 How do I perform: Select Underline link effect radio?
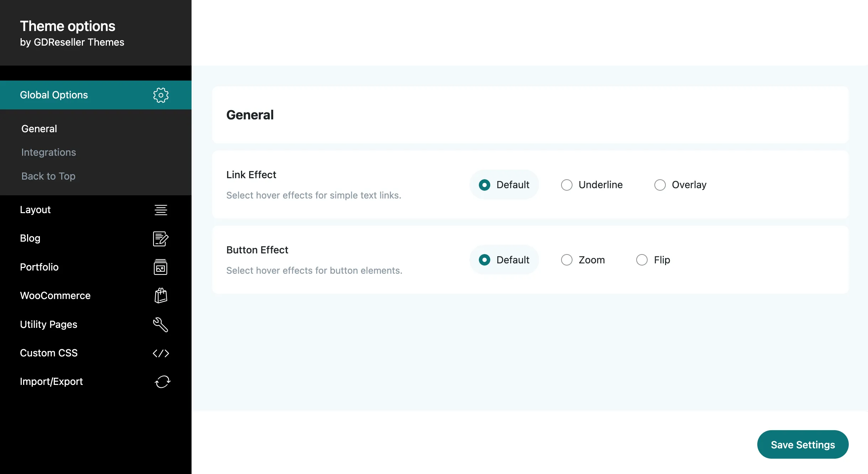click(x=567, y=185)
